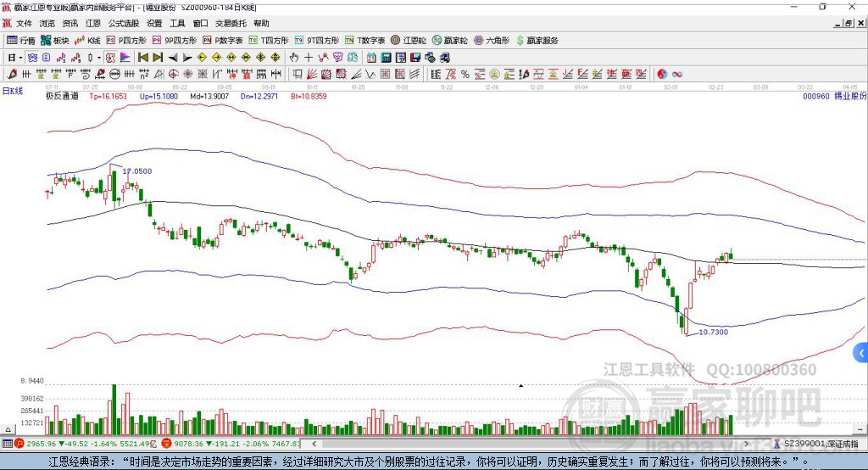This screenshot has height=470, width=868.
Task: Restore the inner chart window
Action: [849, 23]
